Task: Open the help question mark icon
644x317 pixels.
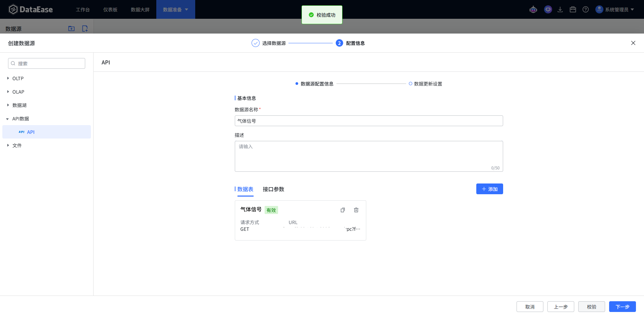Action: pos(586,9)
